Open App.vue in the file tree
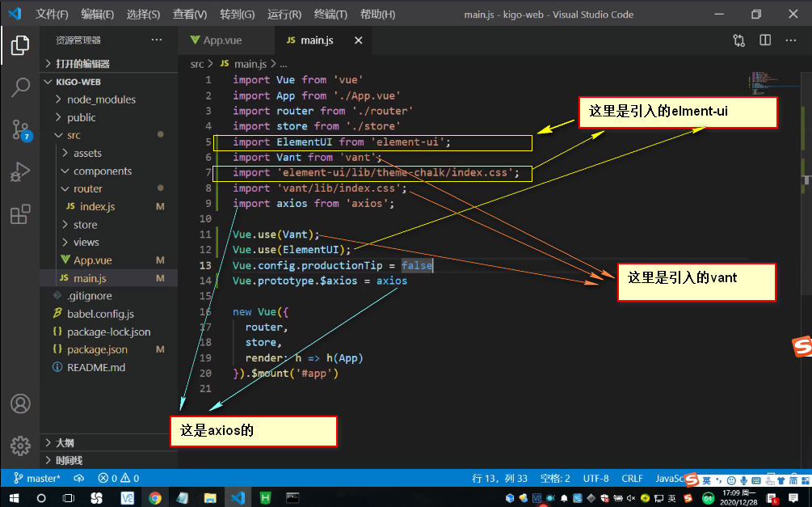The width and height of the screenshot is (812, 507). pos(109,260)
